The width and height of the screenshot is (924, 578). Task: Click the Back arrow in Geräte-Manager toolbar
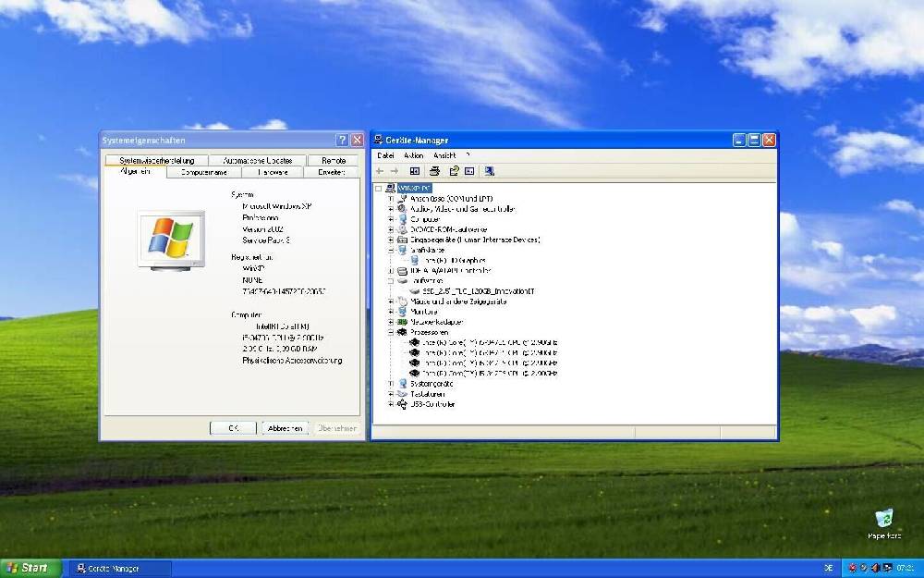380,171
